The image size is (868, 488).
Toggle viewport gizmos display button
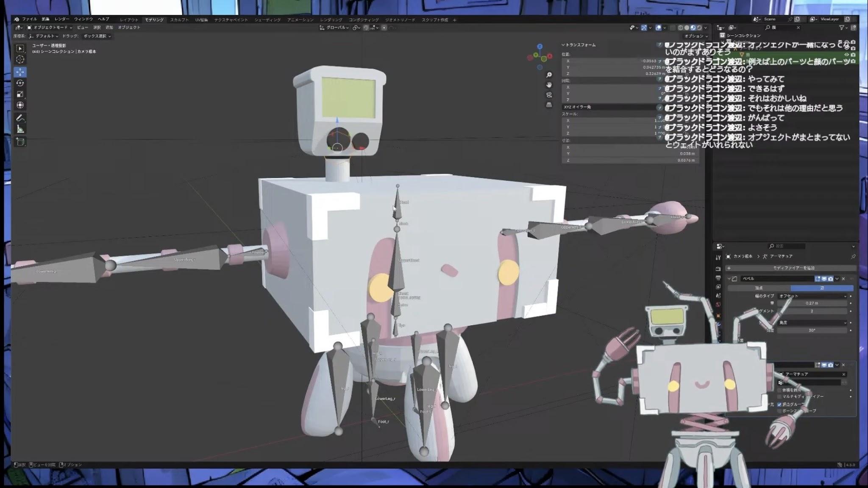point(644,28)
